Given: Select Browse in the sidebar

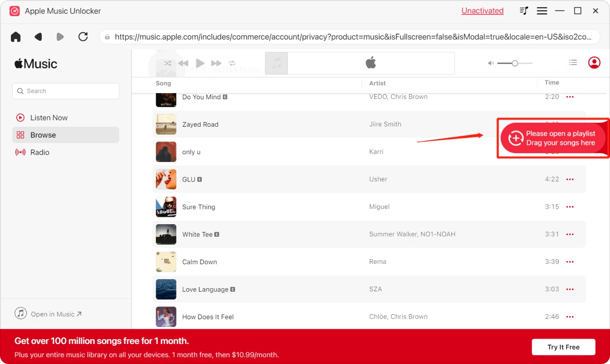Looking at the screenshot, I should point(66,135).
